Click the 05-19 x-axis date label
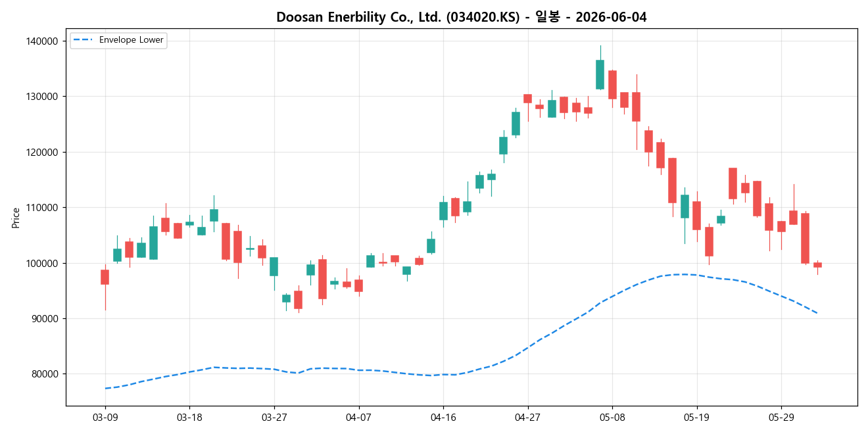 pos(696,417)
